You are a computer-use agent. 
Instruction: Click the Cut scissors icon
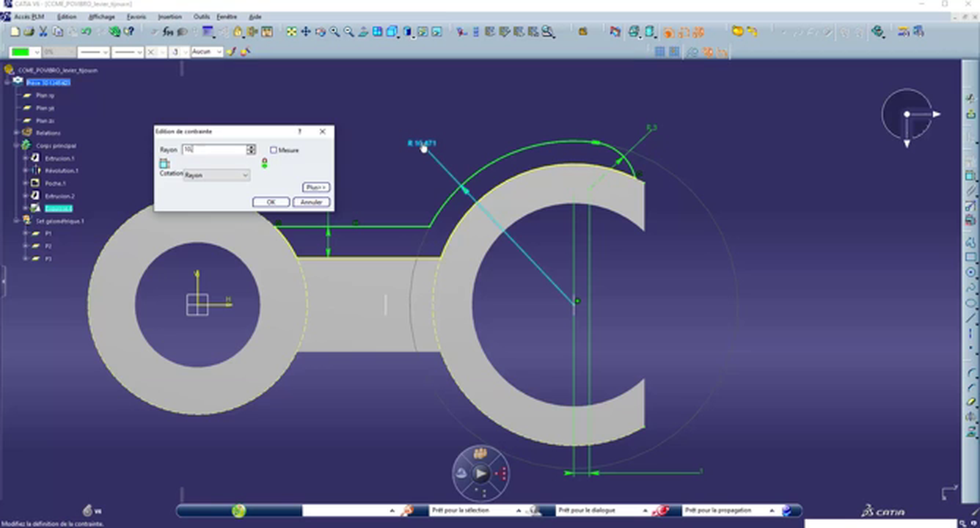(43, 32)
